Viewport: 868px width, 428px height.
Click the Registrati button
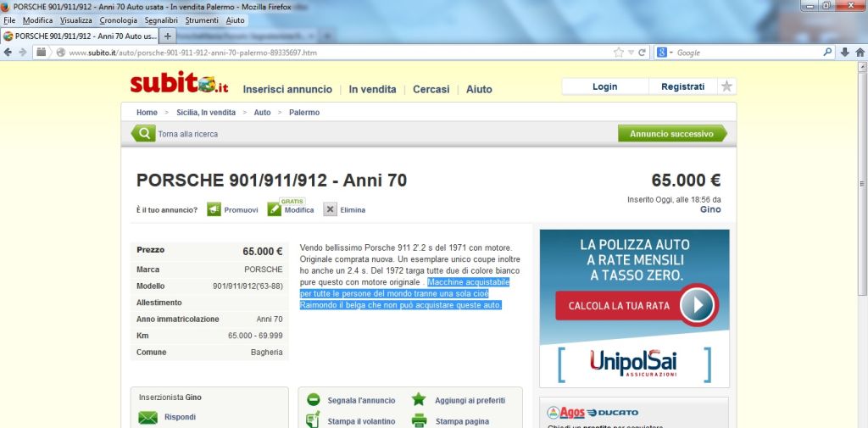click(683, 86)
